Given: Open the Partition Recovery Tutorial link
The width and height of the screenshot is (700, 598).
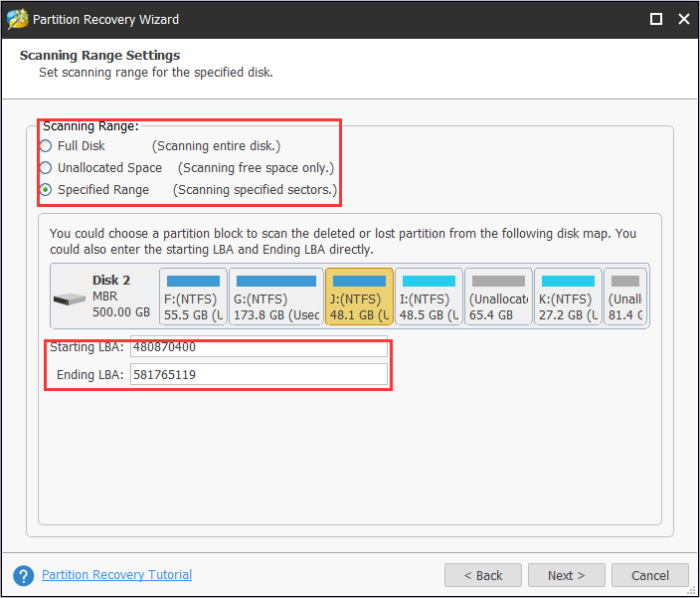Looking at the screenshot, I should (x=117, y=575).
